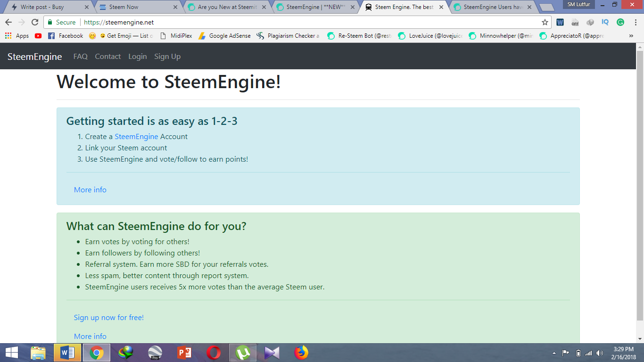Image resolution: width=644 pixels, height=362 pixels.
Task: Click the IQ extension icon
Action: (605, 22)
